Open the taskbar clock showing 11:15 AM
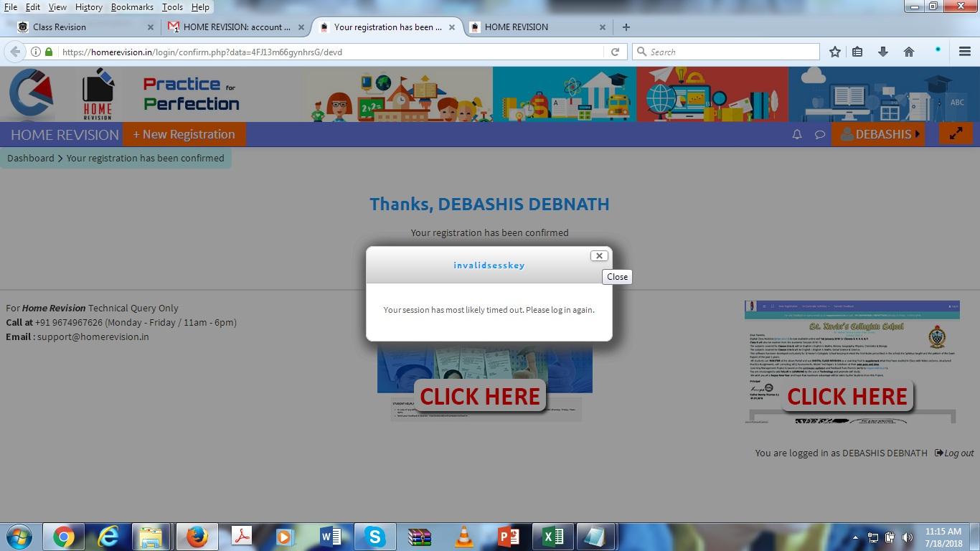 tap(943, 537)
